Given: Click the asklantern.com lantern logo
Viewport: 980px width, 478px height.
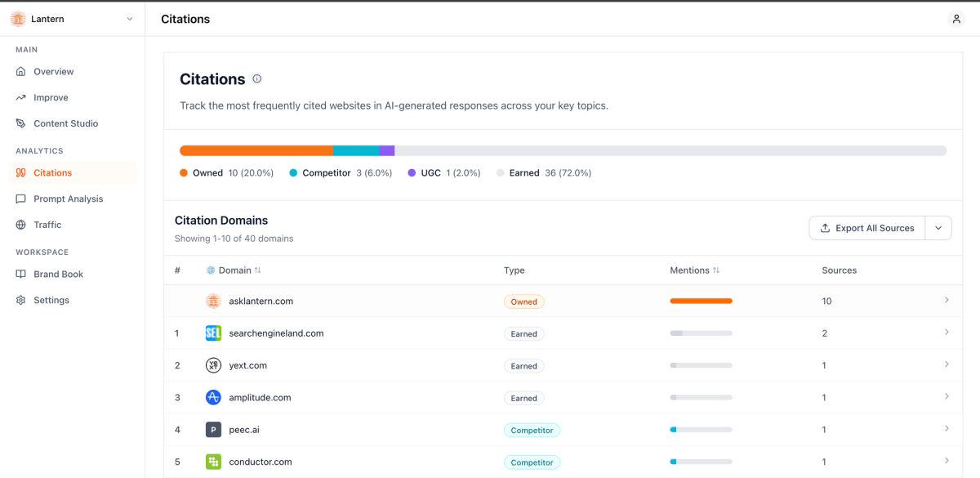Looking at the screenshot, I should 213,301.
